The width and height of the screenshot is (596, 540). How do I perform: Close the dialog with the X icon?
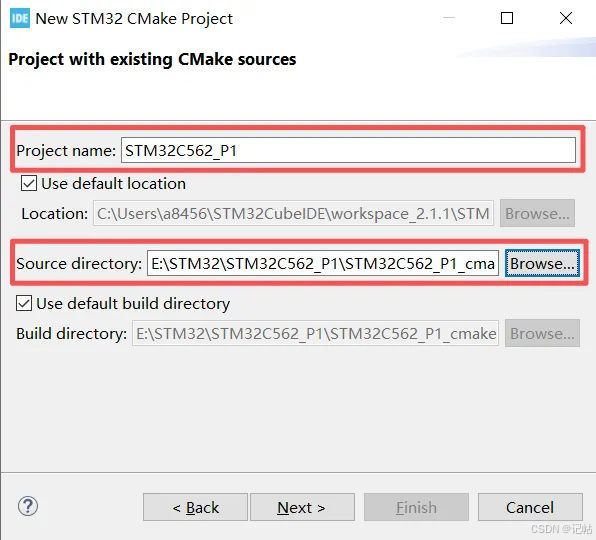pyautogui.click(x=566, y=18)
